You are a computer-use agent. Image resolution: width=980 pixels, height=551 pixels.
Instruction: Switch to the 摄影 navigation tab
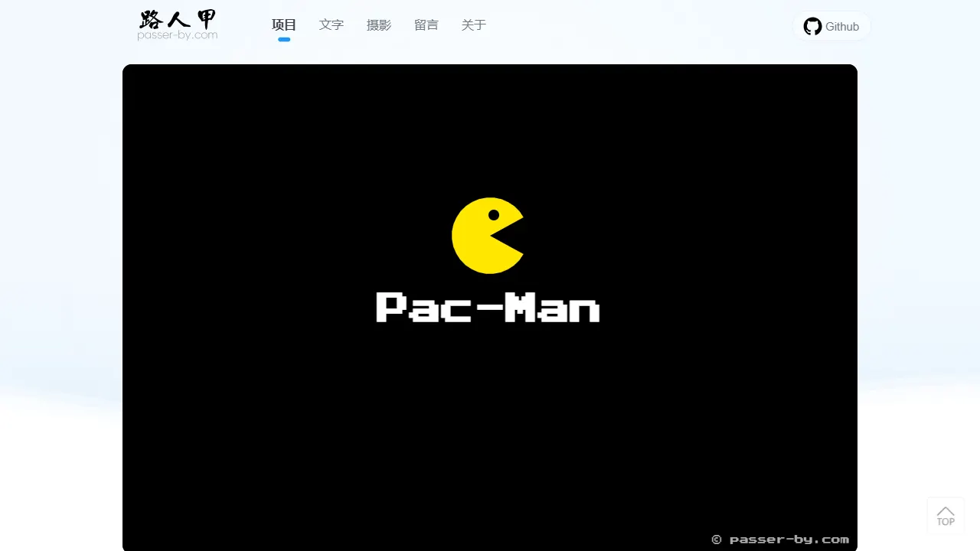tap(379, 25)
